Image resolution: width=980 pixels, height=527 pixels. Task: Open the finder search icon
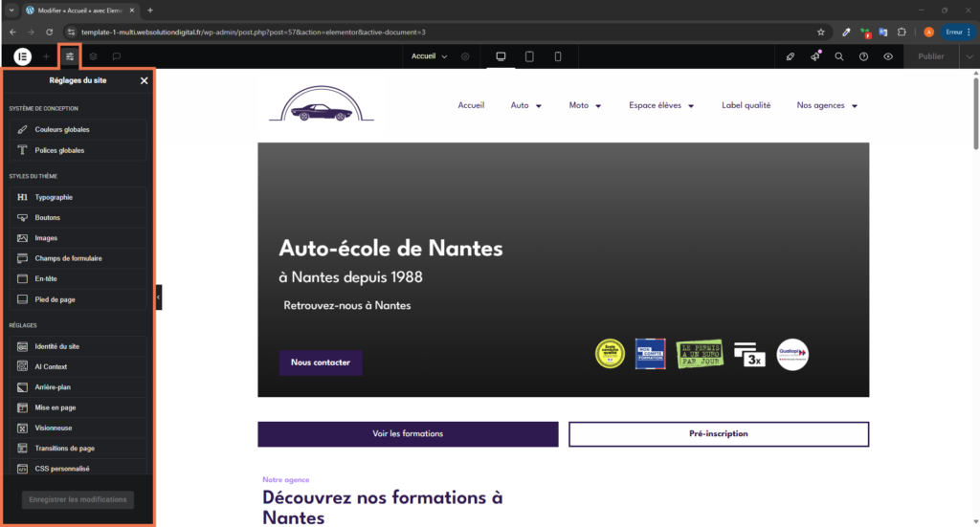pos(839,56)
